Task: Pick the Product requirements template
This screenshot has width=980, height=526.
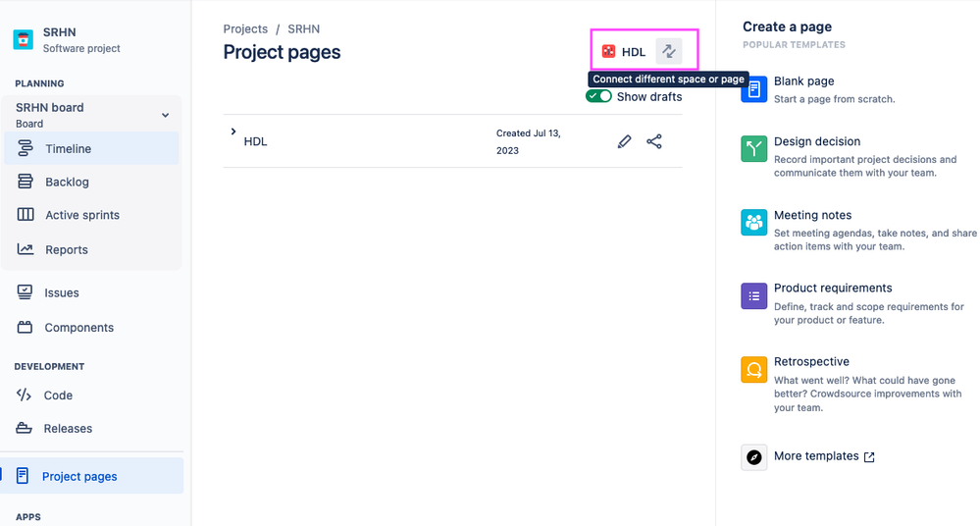Action: (833, 289)
